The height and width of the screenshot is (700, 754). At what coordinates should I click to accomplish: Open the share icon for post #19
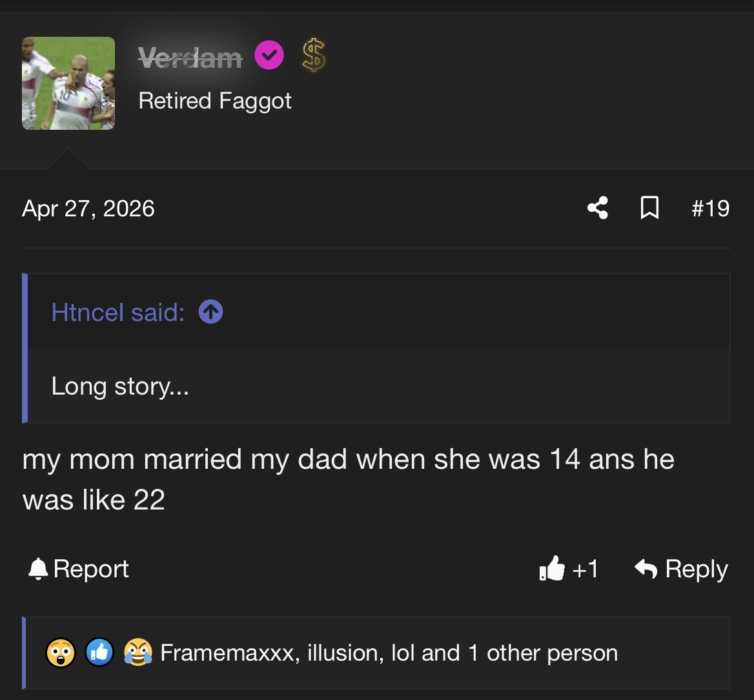coord(598,208)
